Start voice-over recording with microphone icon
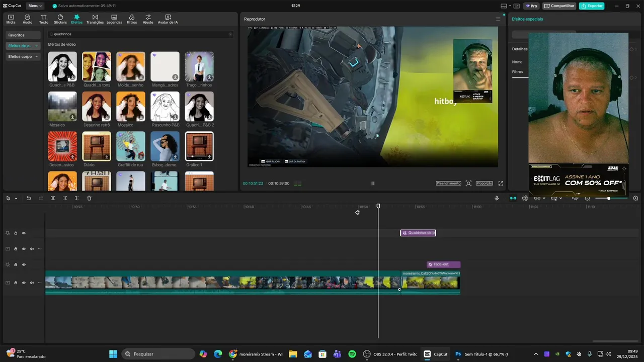This screenshot has height=362, width=644. point(497,198)
